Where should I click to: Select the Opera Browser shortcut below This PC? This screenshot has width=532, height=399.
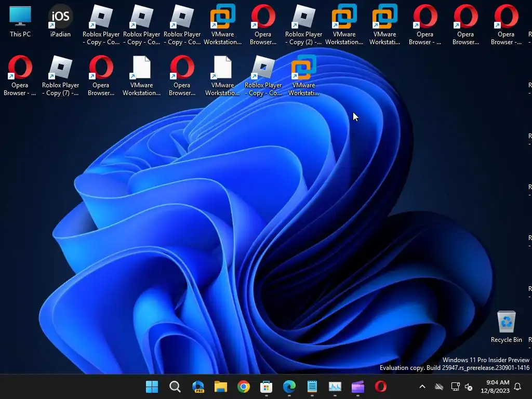click(20, 76)
